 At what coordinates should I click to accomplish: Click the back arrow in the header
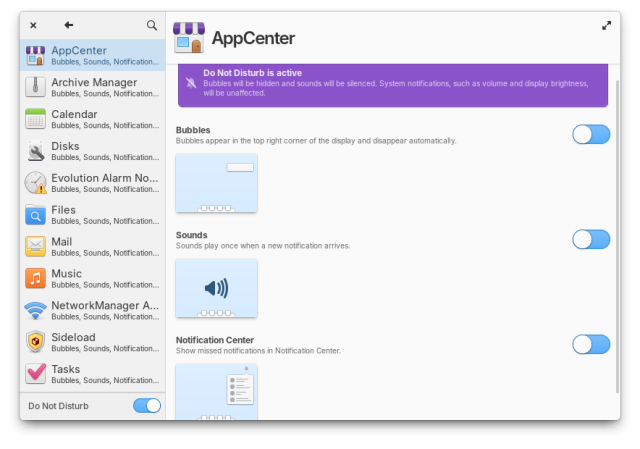point(69,25)
